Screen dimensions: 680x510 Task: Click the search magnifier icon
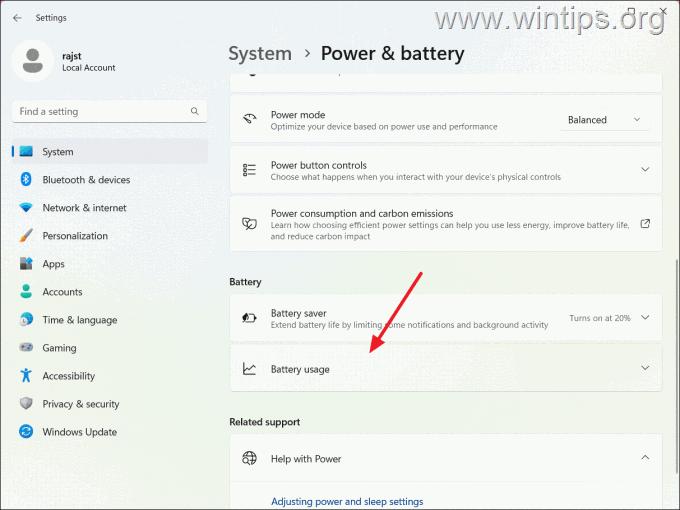coord(195,111)
